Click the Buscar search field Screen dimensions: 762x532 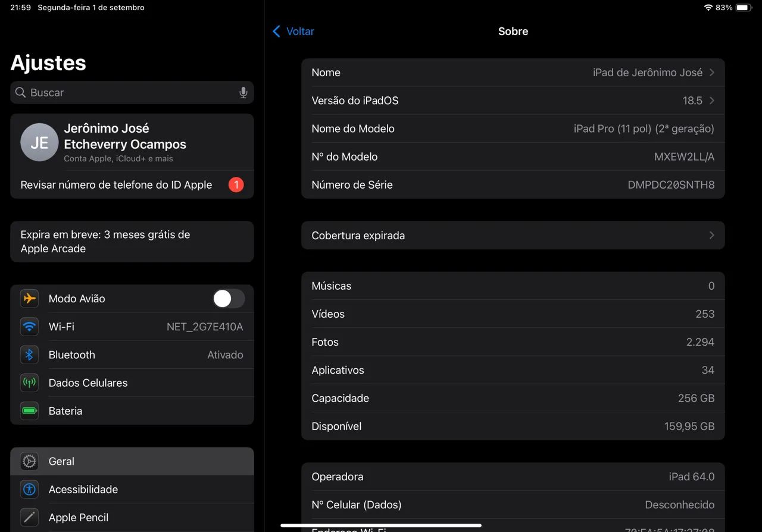(125, 93)
